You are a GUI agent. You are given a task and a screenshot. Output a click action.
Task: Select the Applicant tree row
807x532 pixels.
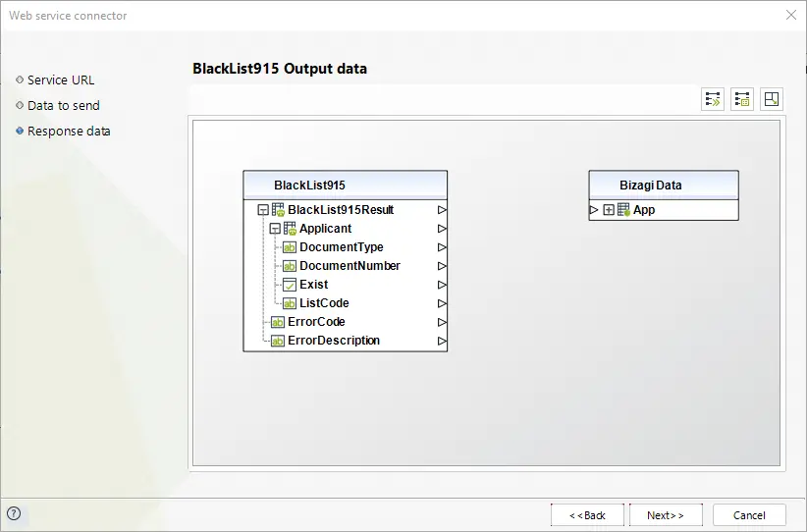click(x=346, y=229)
